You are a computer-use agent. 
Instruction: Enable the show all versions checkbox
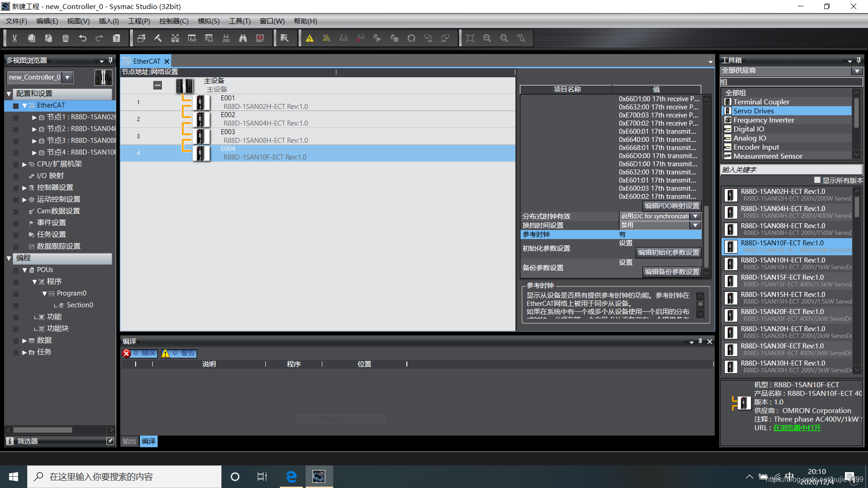817,180
